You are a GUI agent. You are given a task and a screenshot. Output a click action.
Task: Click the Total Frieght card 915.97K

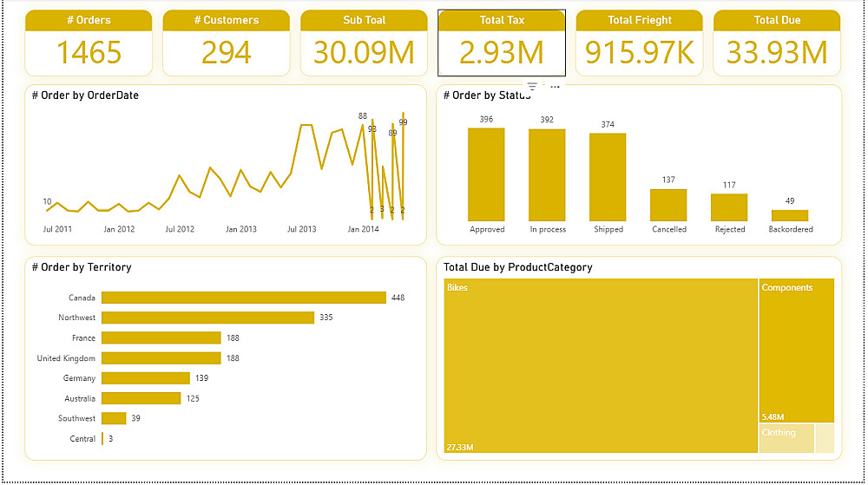coord(640,43)
